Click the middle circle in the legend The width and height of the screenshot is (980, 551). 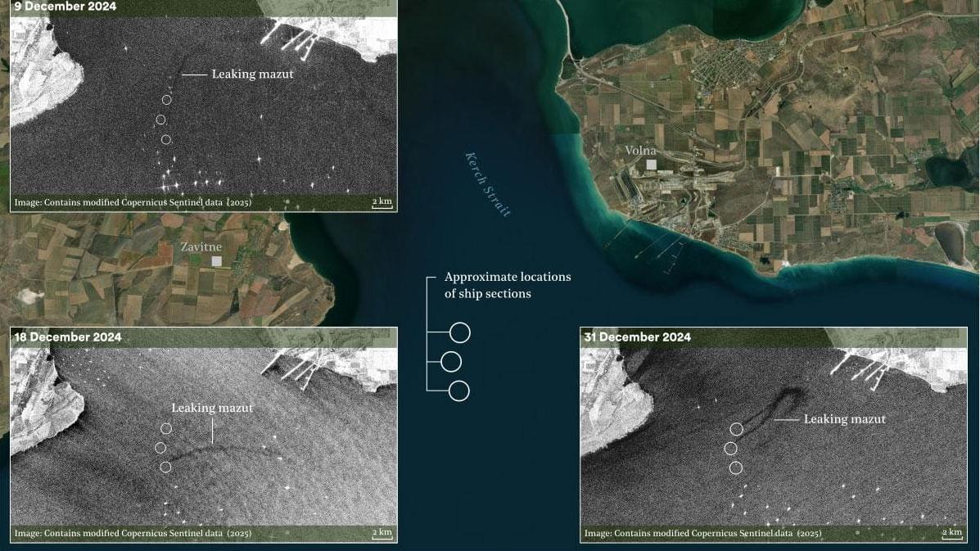click(451, 362)
